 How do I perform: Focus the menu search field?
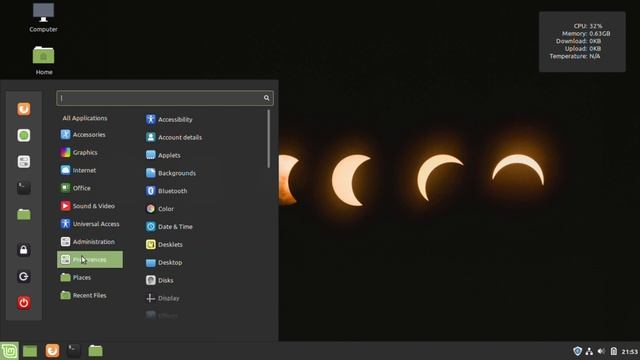pos(165,98)
